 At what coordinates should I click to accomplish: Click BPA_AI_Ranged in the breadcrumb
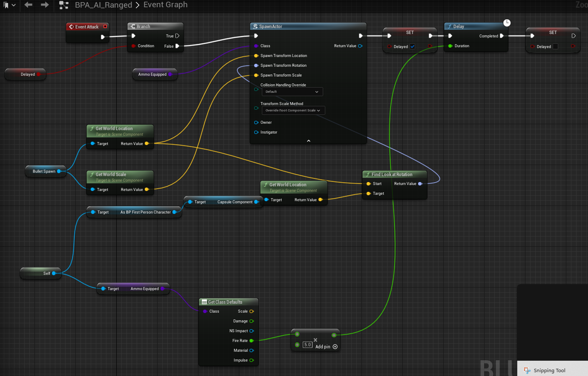tap(103, 5)
